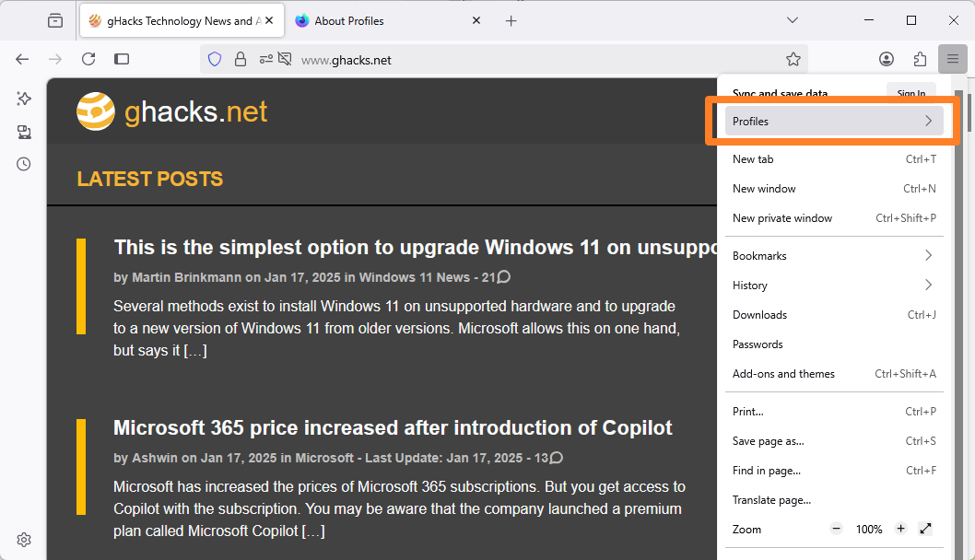Go forward with the forward arrow
The image size is (975, 560).
(x=55, y=59)
